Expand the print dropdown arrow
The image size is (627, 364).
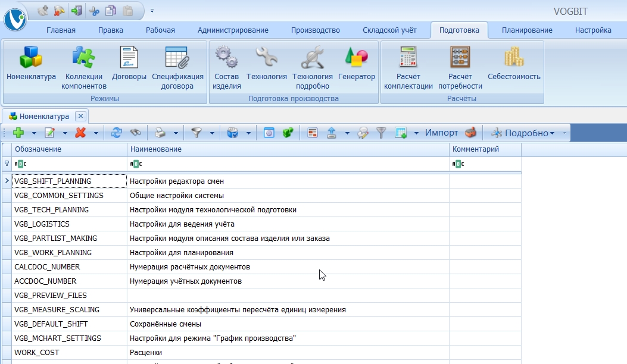tap(176, 133)
